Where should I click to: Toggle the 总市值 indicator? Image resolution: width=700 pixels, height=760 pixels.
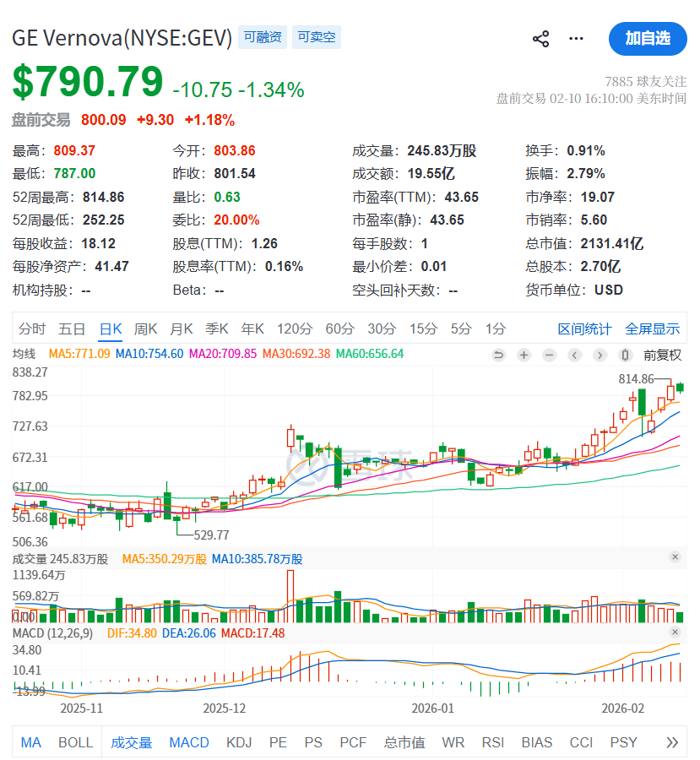(x=404, y=742)
